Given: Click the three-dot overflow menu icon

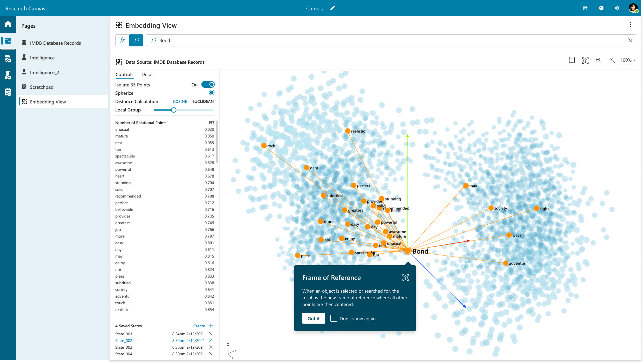Looking at the screenshot, I should click(x=631, y=25).
